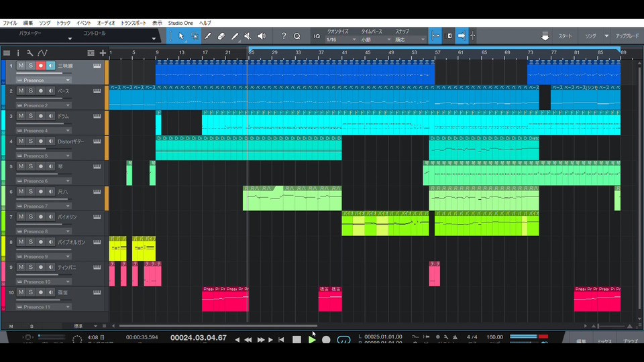This screenshot has height=362, width=644.
Task: Mute the 三味線 track
Action: click(x=21, y=65)
